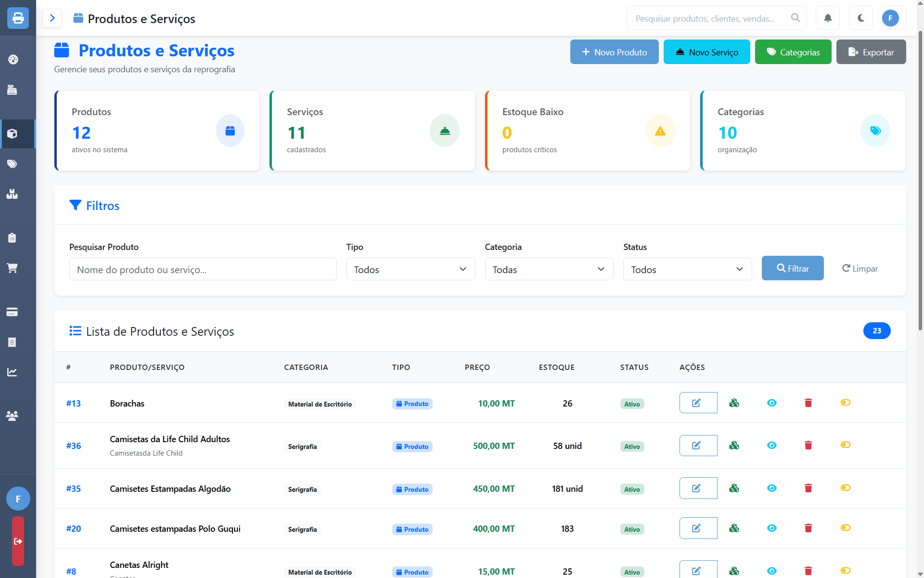Click the Novo Produto button
Screen dimensions: 924x578
click(614, 52)
